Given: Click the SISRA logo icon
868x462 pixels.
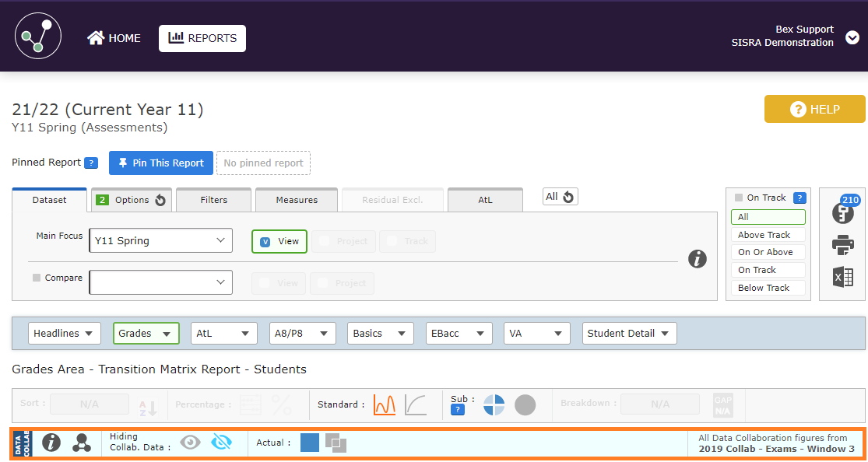Looking at the screenshot, I should [x=37, y=37].
